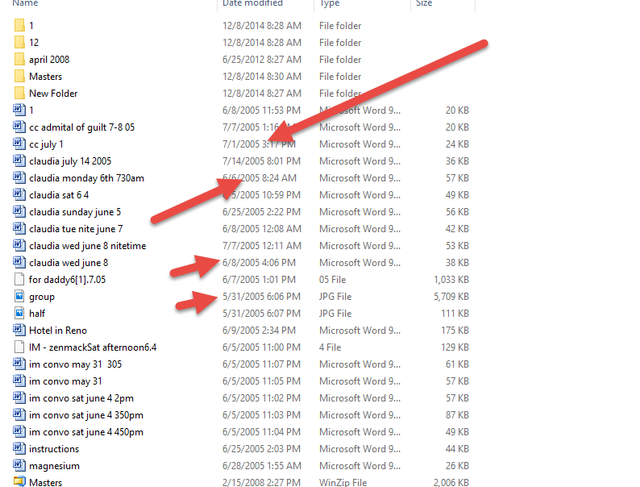Select the folder named '1'
Image resolution: width=640 pixels, height=487 pixels.
pyautogui.click(x=31, y=26)
